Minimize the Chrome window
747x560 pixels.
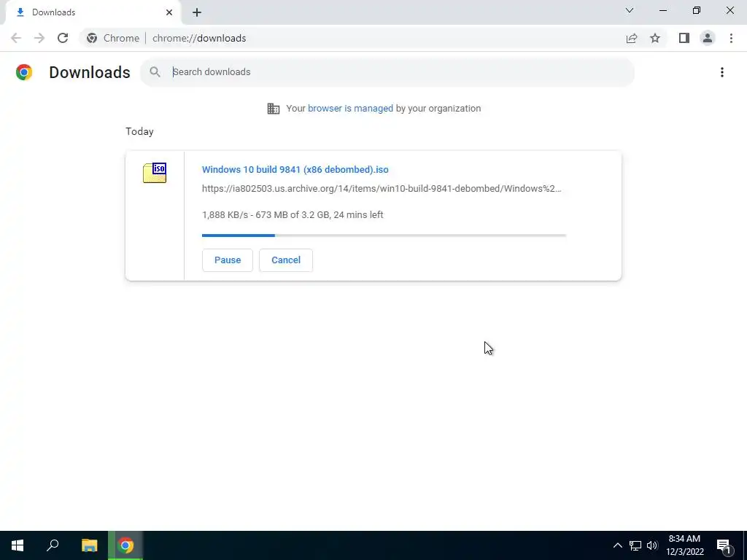663,10
